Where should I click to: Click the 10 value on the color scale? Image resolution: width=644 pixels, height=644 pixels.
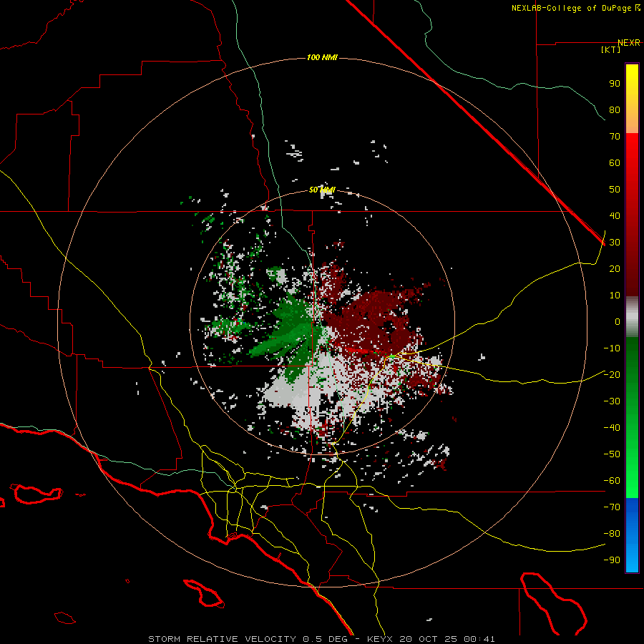click(x=615, y=296)
